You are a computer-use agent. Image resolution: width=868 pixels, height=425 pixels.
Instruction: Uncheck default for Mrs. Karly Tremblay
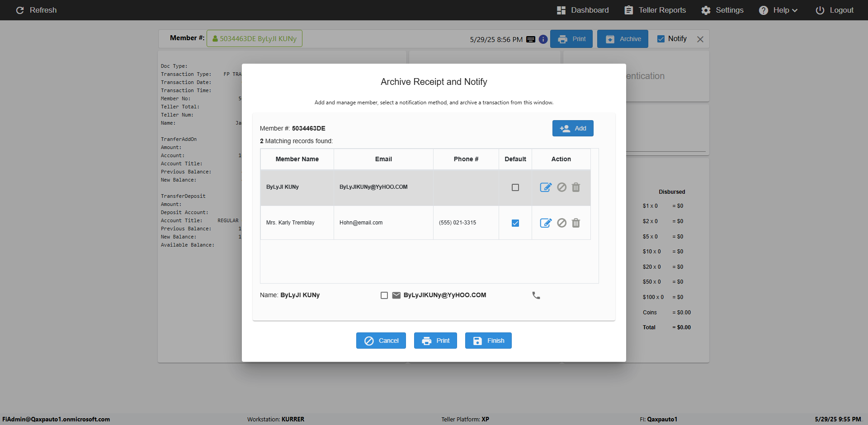click(x=515, y=223)
